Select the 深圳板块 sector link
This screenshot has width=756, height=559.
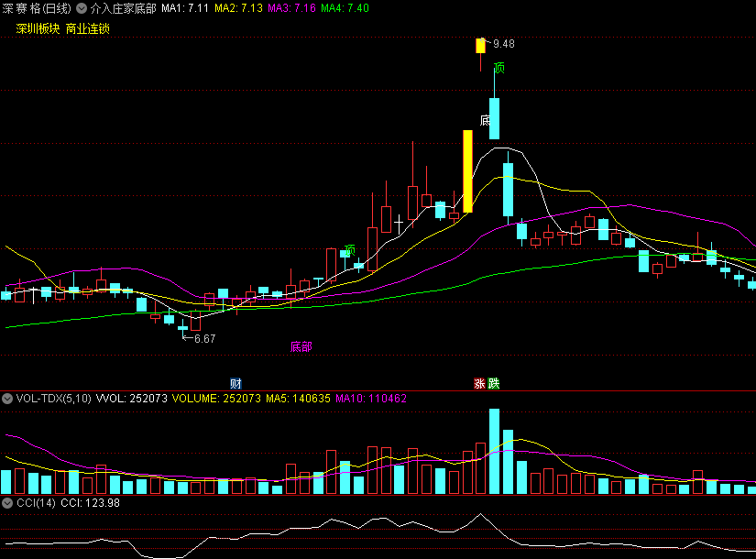pos(38,28)
